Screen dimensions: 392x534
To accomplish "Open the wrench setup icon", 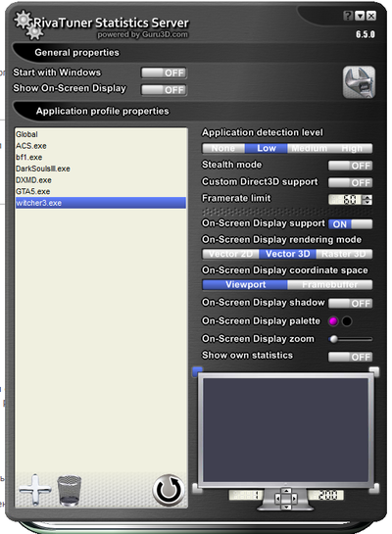I will point(359,82).
